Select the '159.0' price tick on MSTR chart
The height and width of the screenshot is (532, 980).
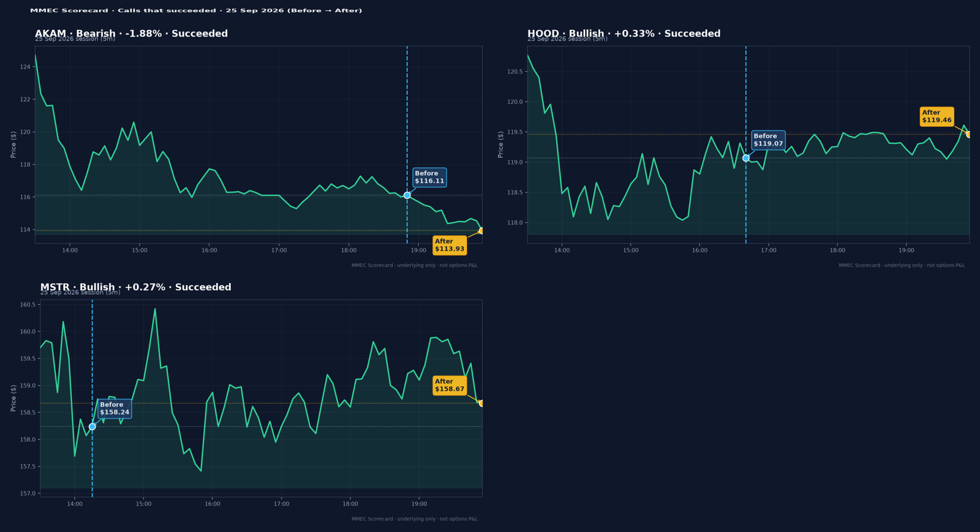28,386
